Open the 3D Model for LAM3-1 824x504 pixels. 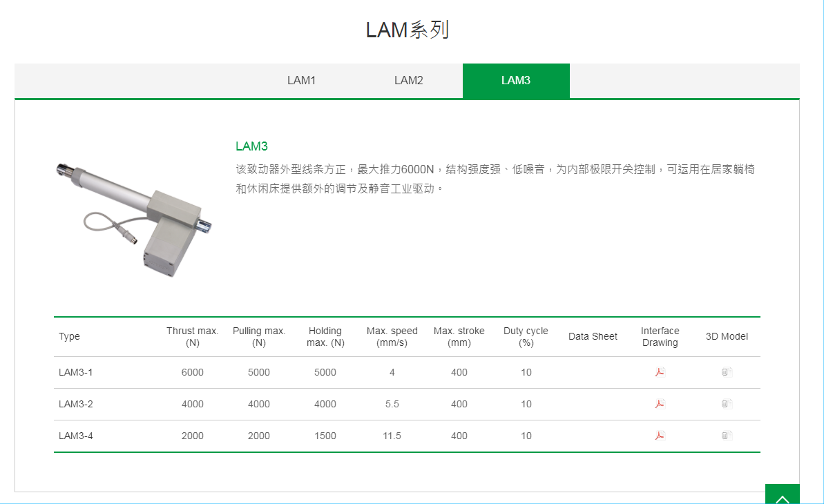[x=725, y=372]
